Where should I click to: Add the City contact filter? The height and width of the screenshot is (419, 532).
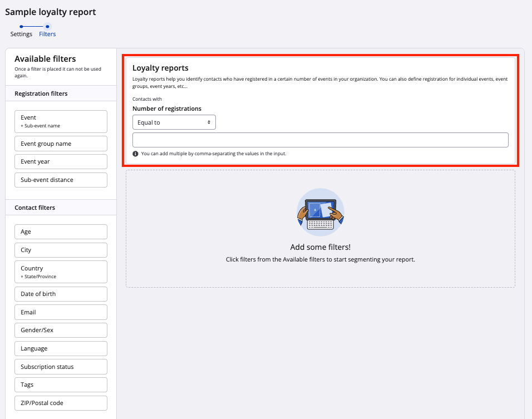tap(61, 250)
